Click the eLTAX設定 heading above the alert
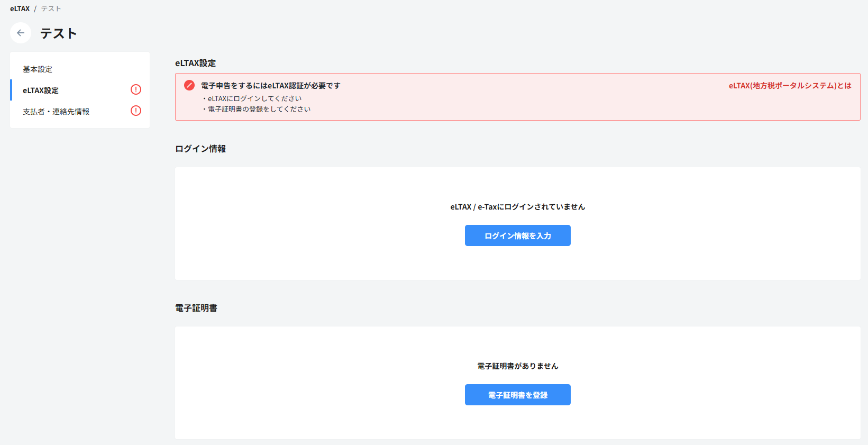The height and width of the screenshot is (445, 868). [195, 63]
